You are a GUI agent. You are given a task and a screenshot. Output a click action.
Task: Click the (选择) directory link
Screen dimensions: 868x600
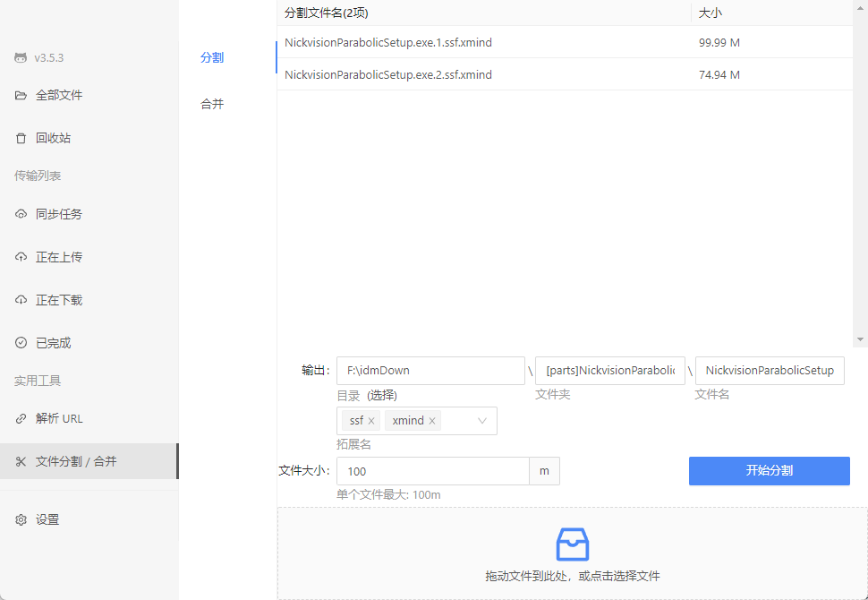pos(382,396)
